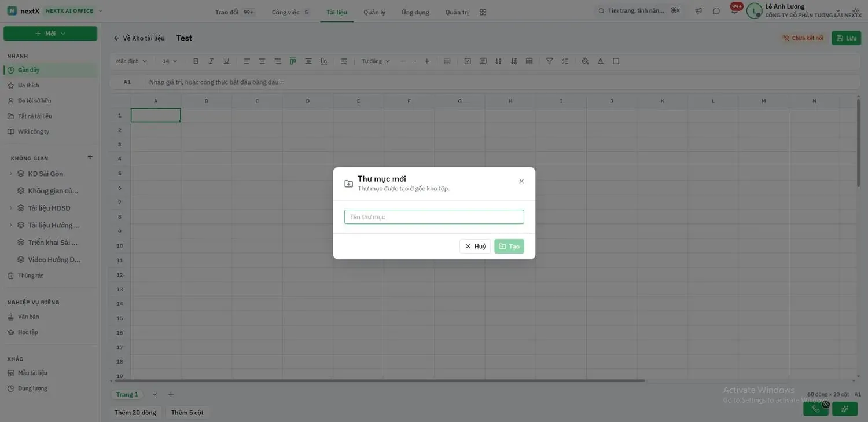
Task: Click the Thêm 20 dòng button
Action: click(135, 413)
